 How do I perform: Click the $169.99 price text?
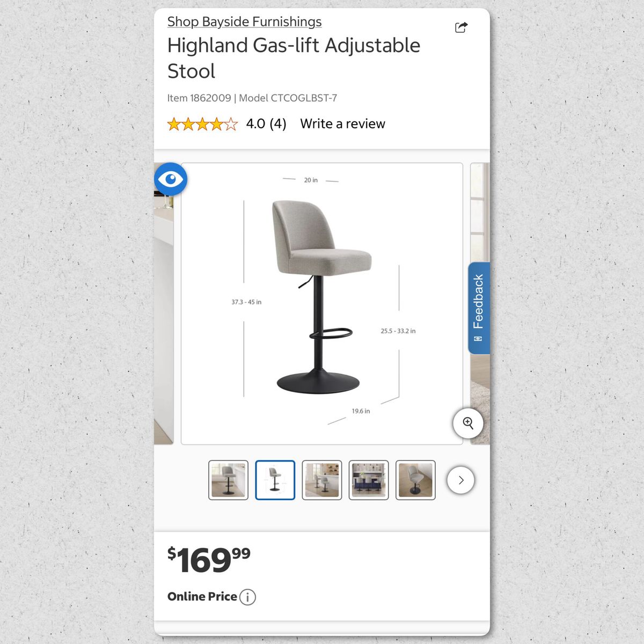[x=209, y=560]
